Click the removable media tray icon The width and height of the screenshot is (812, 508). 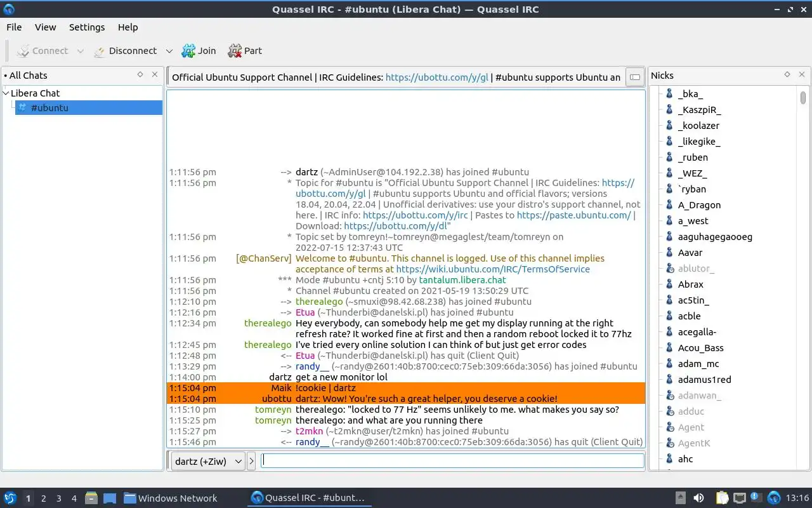(681, 498)
